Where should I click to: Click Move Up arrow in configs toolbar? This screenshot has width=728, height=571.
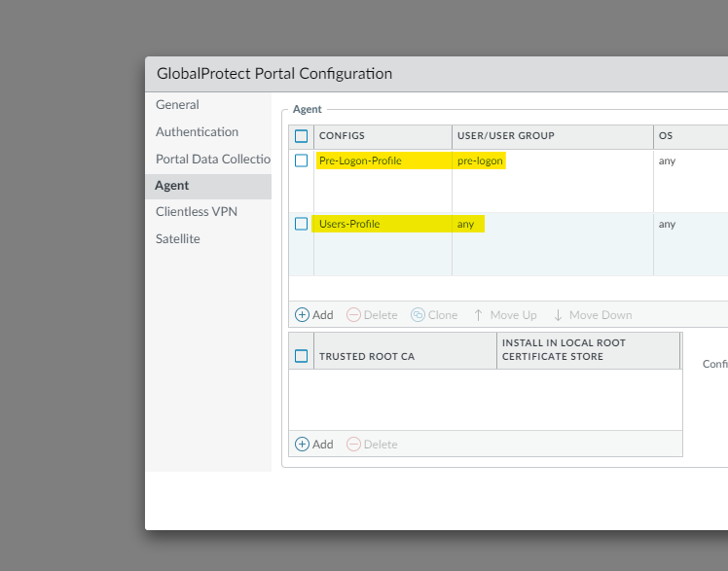[x=479, y=315]
